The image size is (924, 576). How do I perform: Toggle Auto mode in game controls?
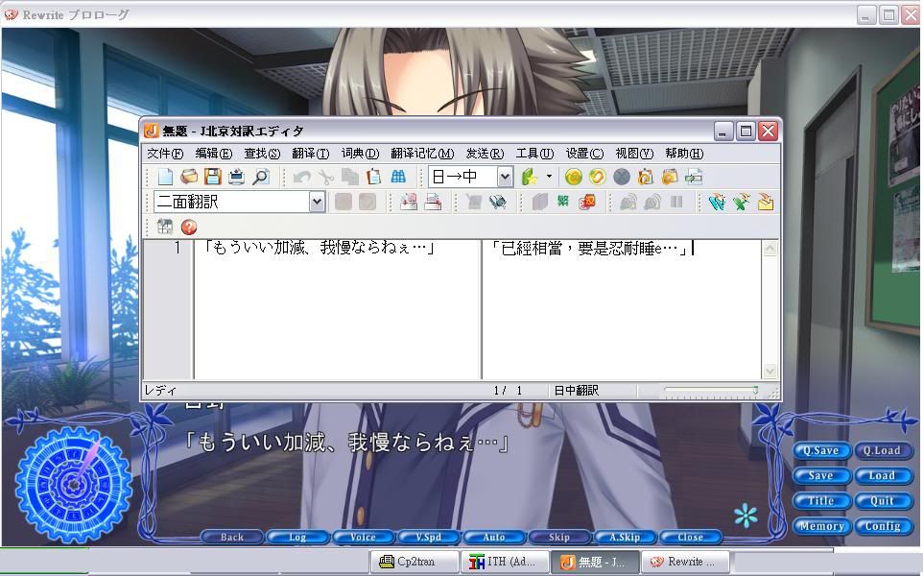pyautogui.click(x=494, y=537)
